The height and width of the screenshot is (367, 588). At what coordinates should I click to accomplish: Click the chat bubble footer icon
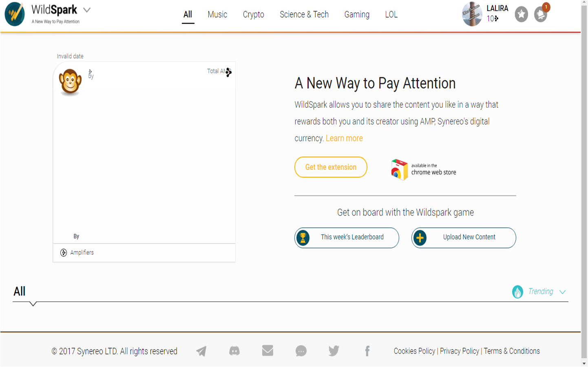tap(301, 351)
